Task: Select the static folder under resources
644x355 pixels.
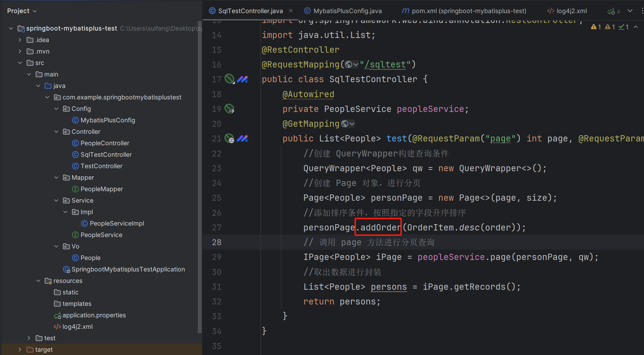Action: [66, 292]
